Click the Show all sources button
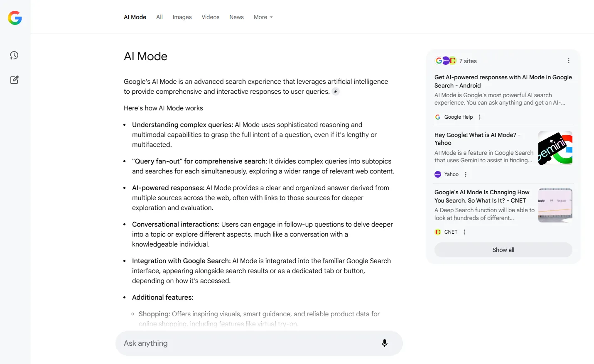The height and width of the screenshot is (364, 594). [503, 250]
